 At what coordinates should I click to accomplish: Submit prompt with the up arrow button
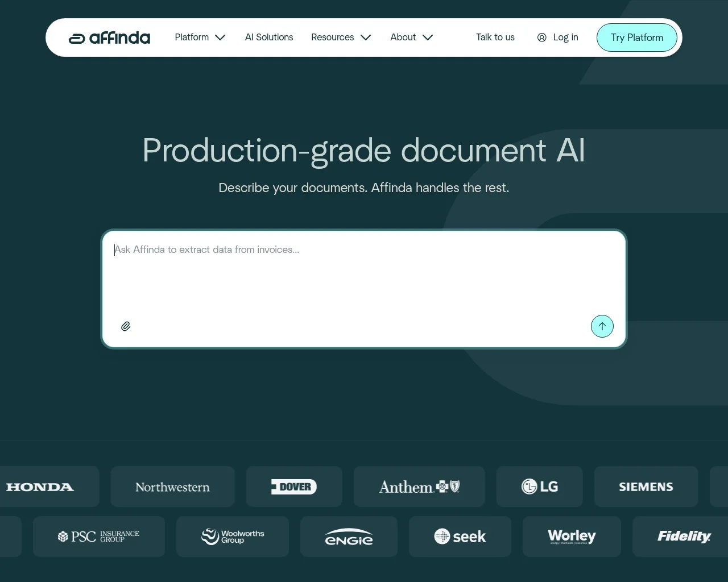[602, 326]
